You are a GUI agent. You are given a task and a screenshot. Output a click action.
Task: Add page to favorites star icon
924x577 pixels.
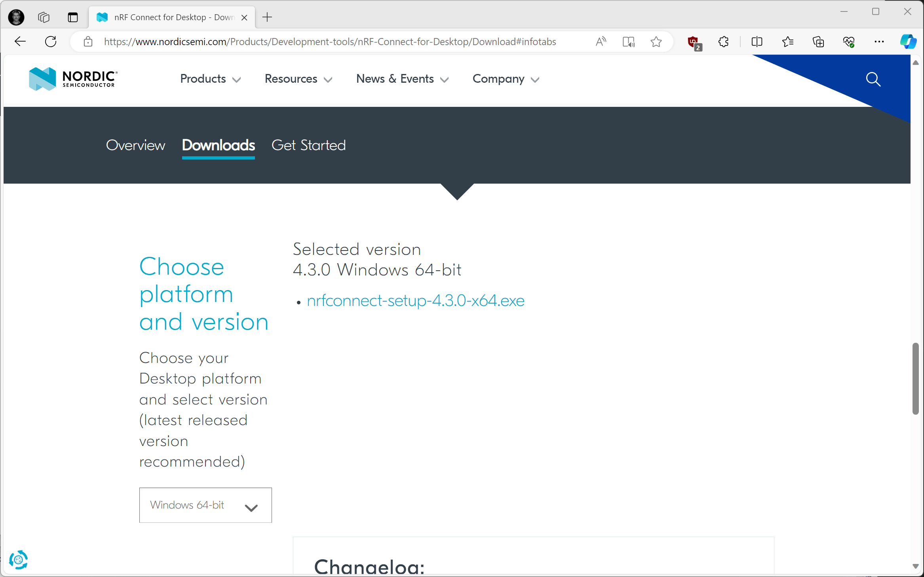pyautogui.click(x=656, y=42)
